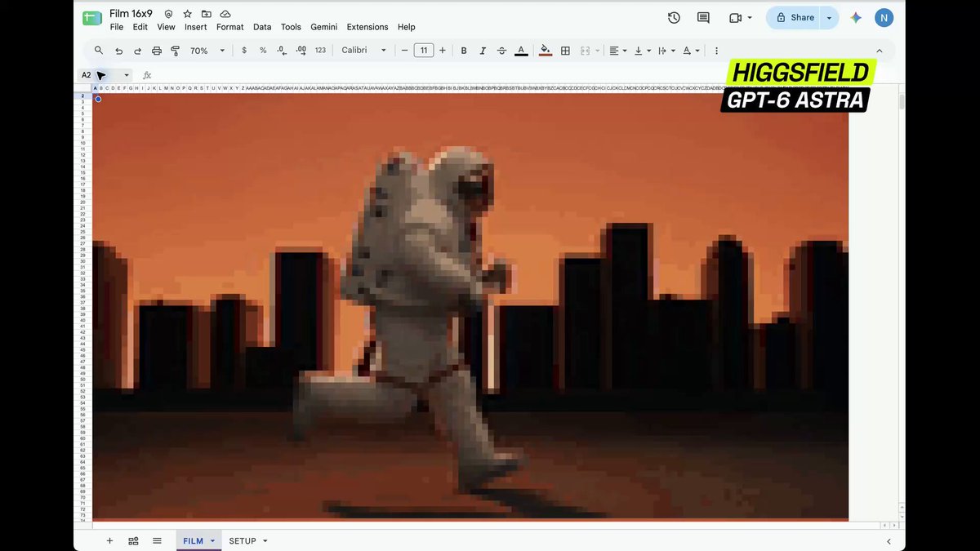Screen dimensions: 980x551
Task: Star the Film 16x9 document
Action: point(187,14)
